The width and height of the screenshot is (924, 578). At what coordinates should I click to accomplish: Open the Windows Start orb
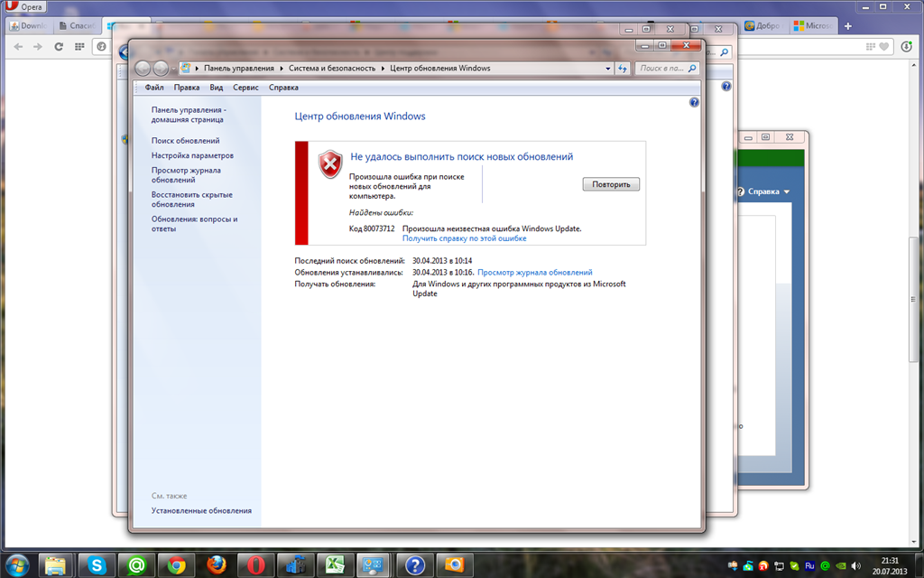click(x=16, y=565)
